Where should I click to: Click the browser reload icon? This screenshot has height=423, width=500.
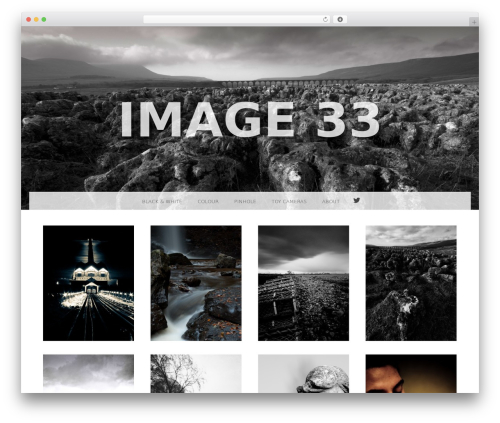[326, 20]
